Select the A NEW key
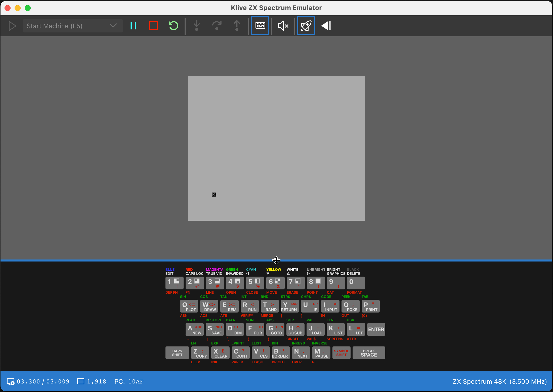553x392 pixels. (195, 330)
